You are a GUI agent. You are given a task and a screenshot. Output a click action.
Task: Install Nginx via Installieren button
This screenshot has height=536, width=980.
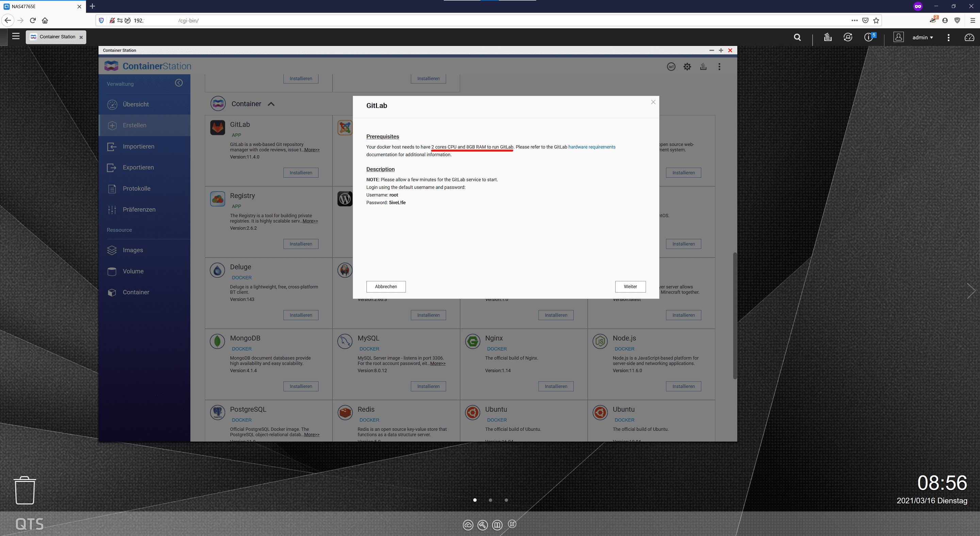tap(556, 386)
